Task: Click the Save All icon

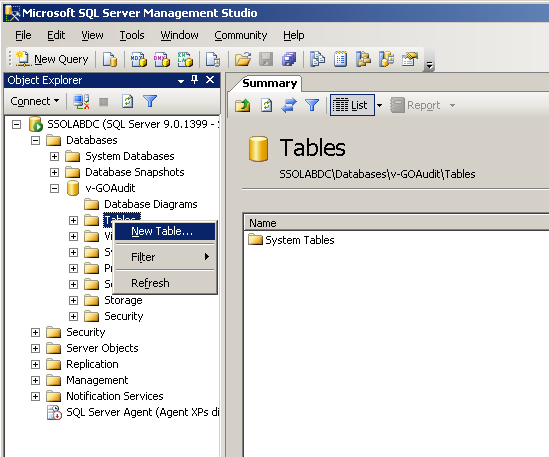Action: (x=289, y=59)
